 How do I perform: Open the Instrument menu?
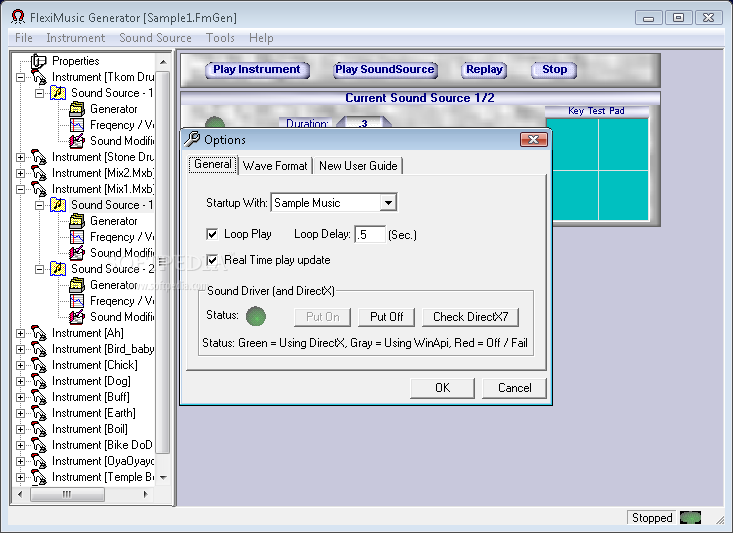(75, 38)
